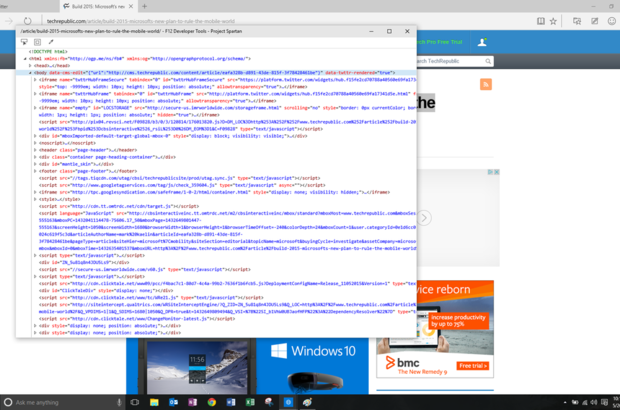
Task: Expand the header page-header node
Action: (x=35, y=150)
